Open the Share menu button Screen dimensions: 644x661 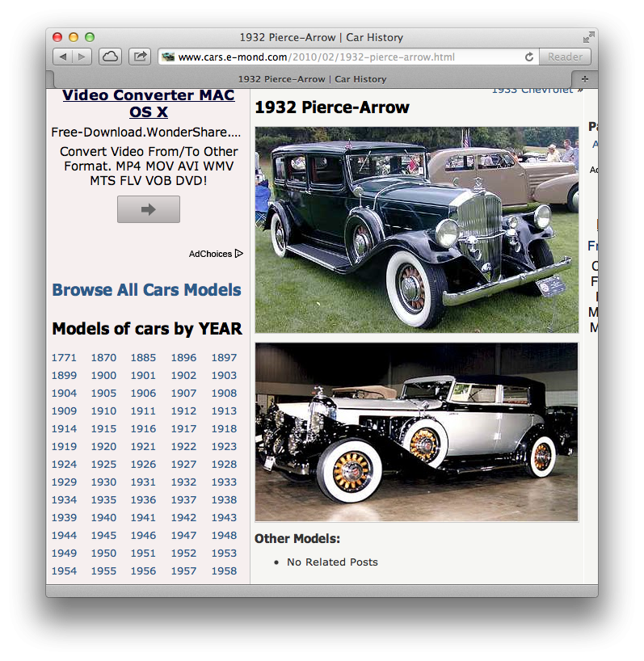(140, 57)
